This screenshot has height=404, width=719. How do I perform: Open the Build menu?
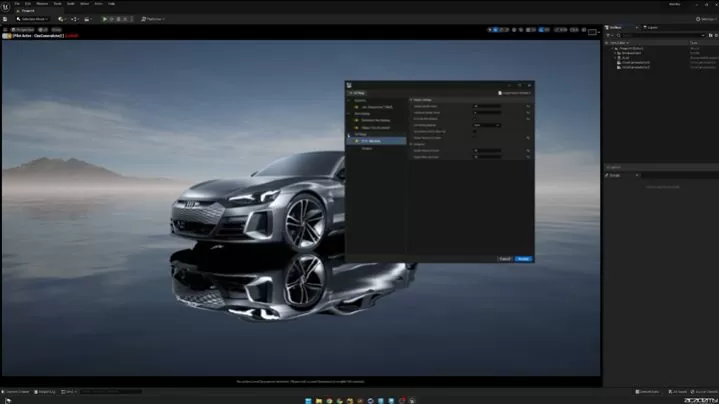point(71,4)
